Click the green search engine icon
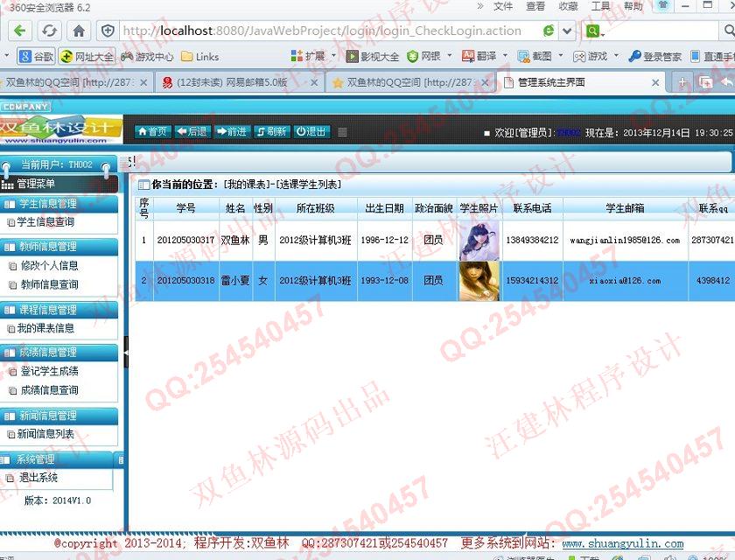735x560 pixels. click(593, 31)
